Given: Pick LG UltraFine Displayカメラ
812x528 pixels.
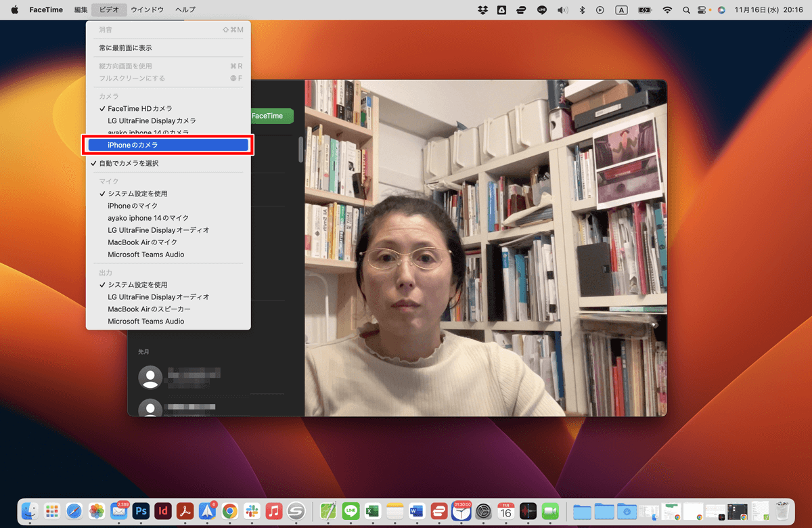Looking at the screenshot, I should pyautogui.click(x=168, y=120).
